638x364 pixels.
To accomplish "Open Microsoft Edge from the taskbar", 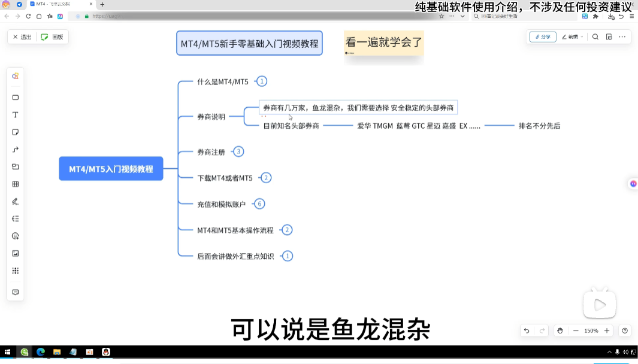I will [x=41, y=352].
